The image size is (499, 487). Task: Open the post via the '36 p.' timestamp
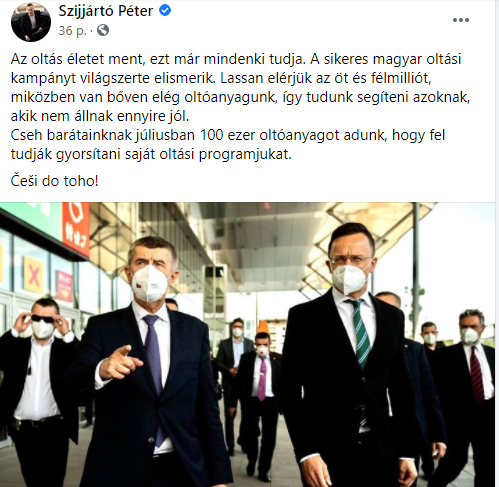(x=72, y=31)
